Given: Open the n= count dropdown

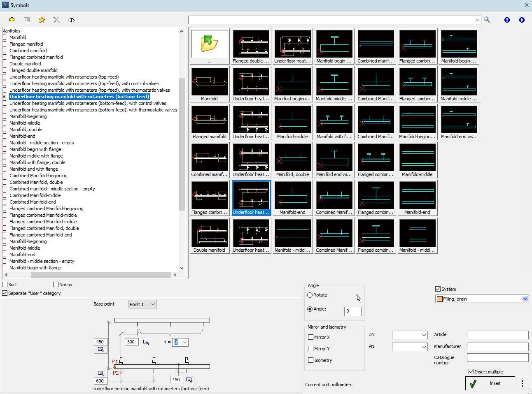Looking at the screenshot, I should tap(184, 342).
